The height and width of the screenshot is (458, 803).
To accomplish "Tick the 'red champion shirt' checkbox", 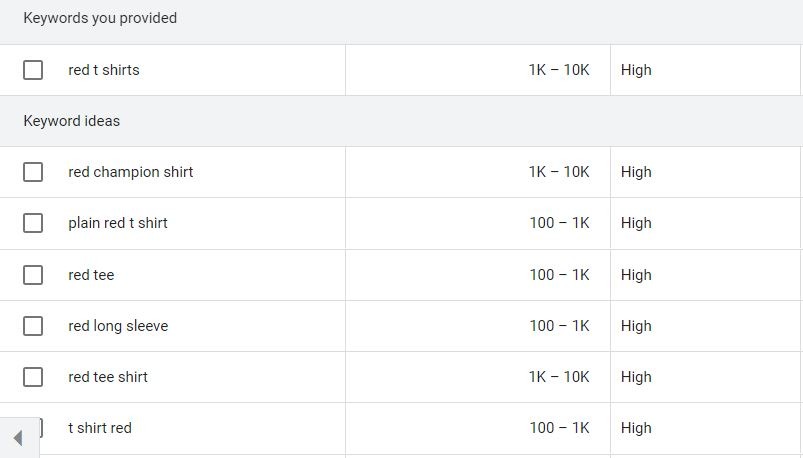I will pyautogui.click(x=33, y=172).
